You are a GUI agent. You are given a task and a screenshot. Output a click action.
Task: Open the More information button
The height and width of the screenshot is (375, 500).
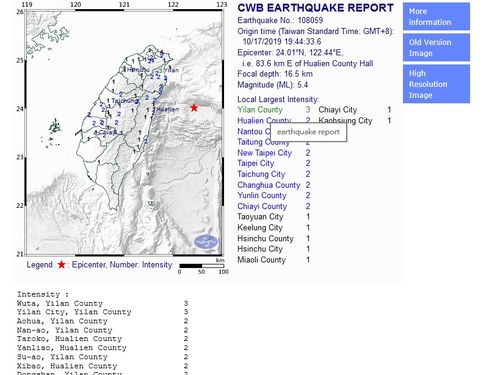tap(436, 17)
